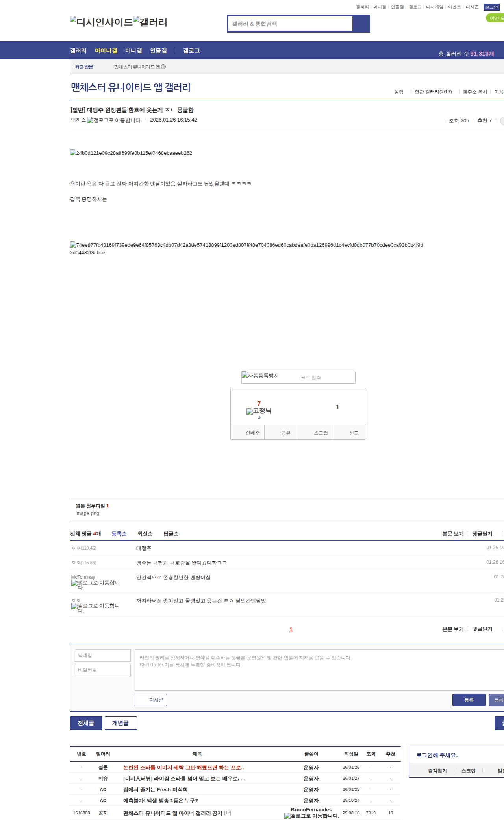Open 디시콘 in the top utility links
504x820 pixels.
472,7
